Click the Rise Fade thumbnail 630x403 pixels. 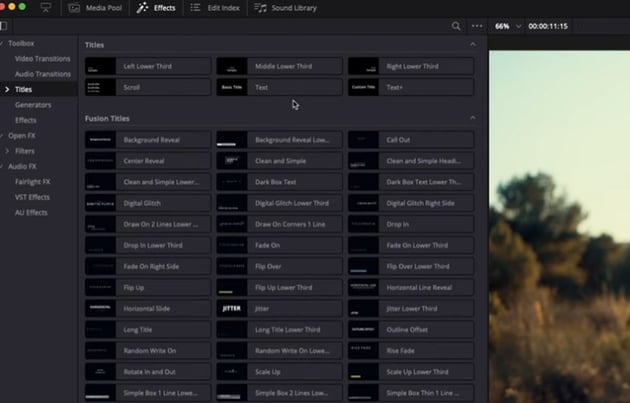363,351
